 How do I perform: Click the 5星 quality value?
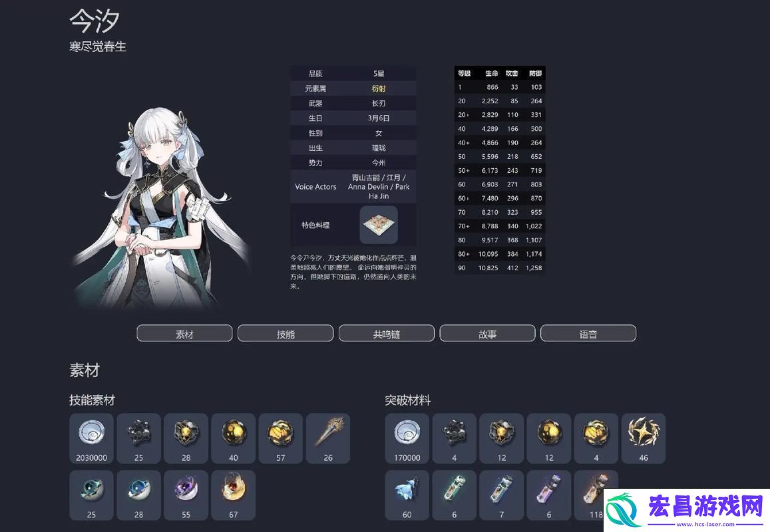[x=379, y=74]
